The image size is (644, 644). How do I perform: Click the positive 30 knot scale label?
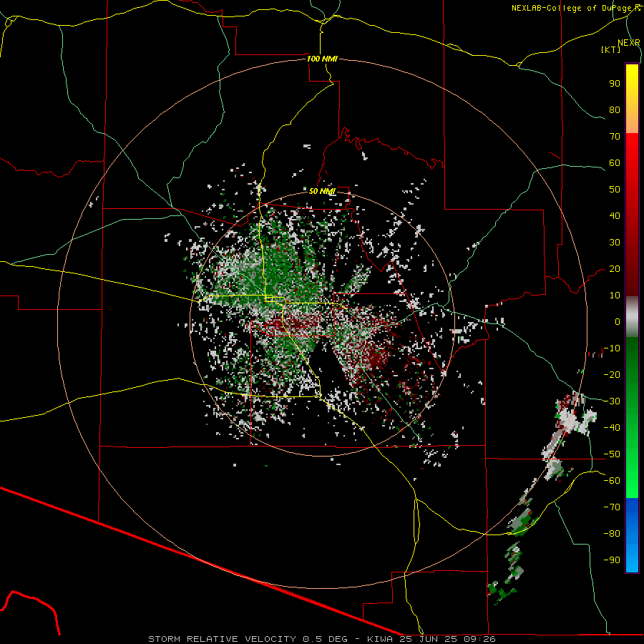(615, 243)
